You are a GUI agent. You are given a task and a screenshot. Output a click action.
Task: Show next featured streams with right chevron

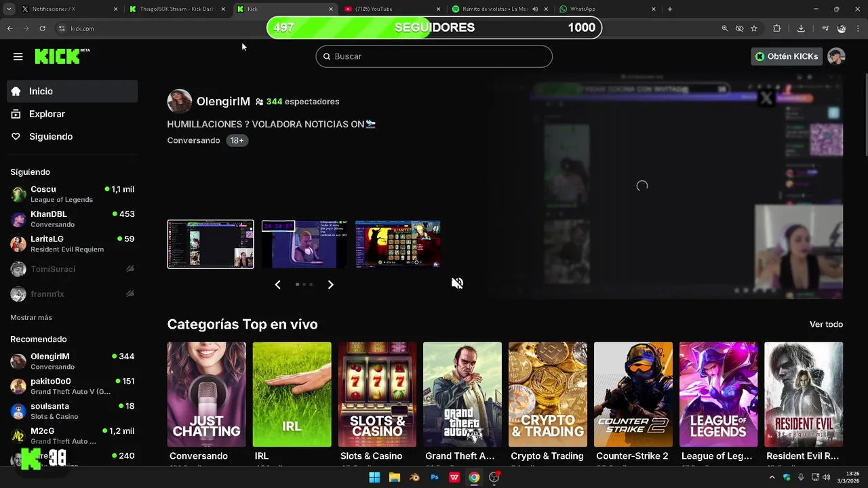coord(330,285)
